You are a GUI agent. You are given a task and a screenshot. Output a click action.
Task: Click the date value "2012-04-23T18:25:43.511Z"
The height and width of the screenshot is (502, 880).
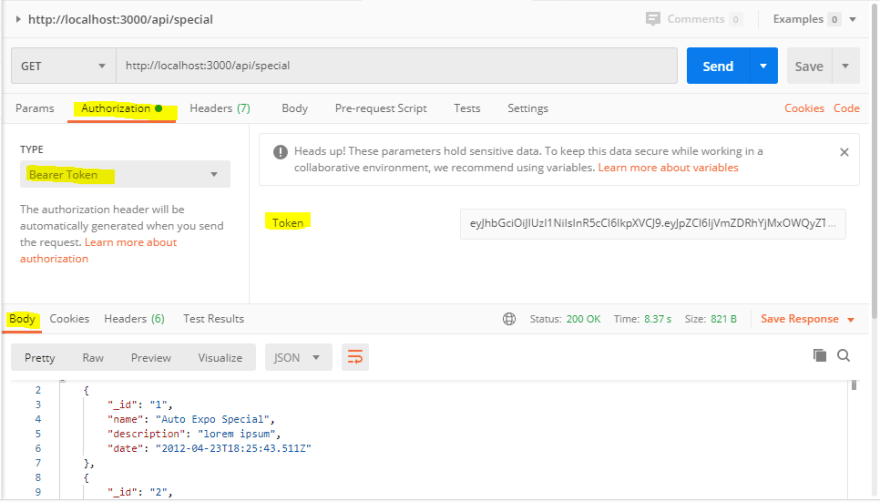[233, 449]
